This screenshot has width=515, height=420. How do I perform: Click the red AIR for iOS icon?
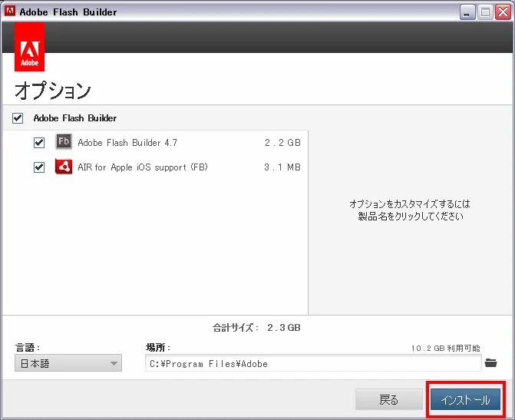pyautogui.click(x=64, y=167)
